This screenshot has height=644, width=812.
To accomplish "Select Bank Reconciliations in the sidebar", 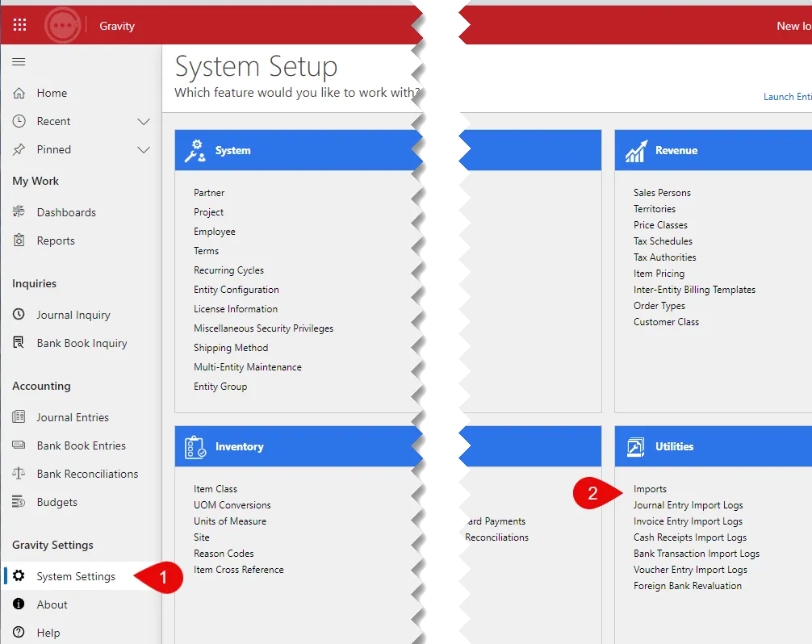I will pos(87,474).
